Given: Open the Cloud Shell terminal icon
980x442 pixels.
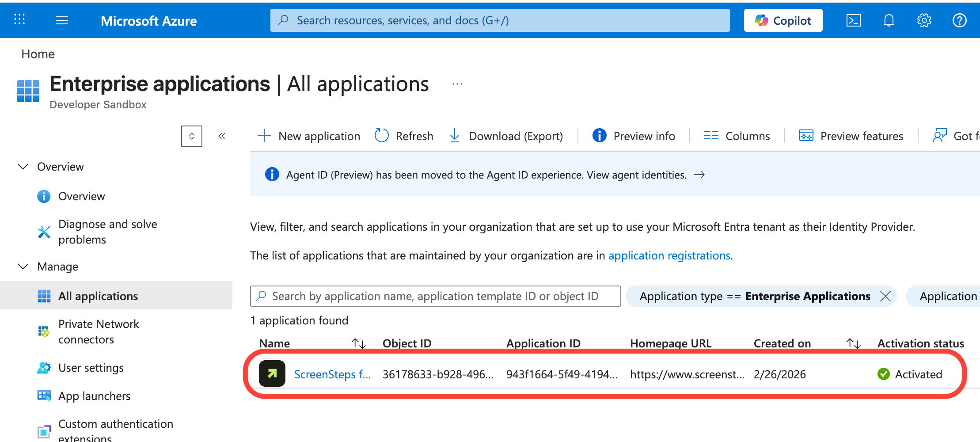Looking at the screenshot, I should (853, 20).
